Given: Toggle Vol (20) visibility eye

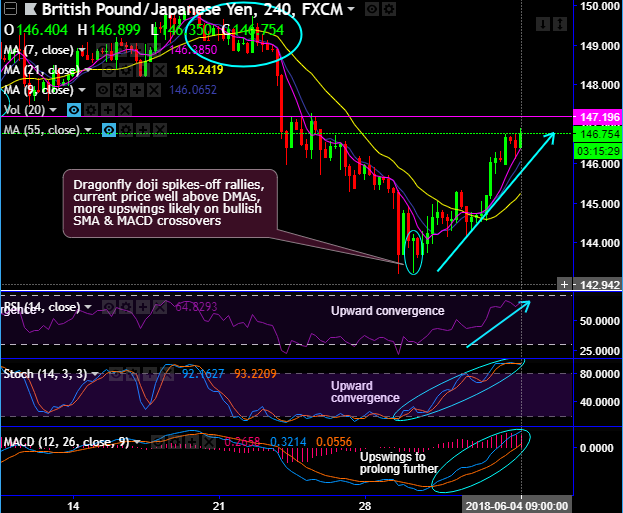Looking at the screenshot, I should [74, 110].
